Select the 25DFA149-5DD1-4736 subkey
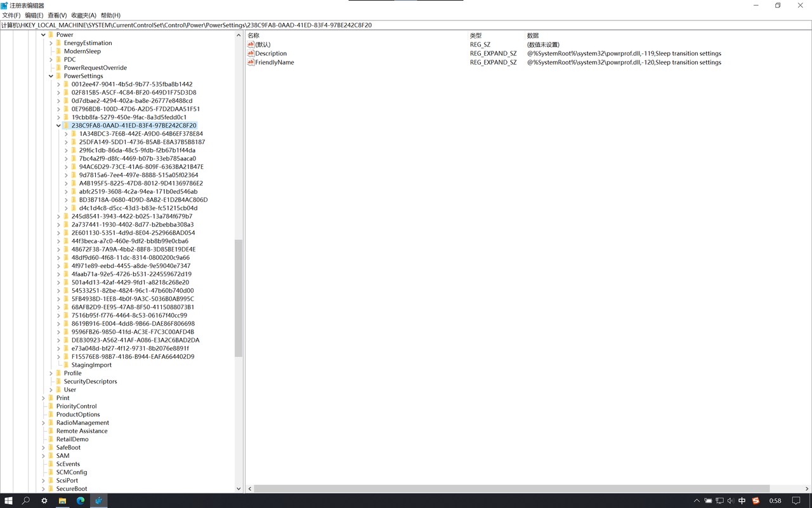 (141, 142)
